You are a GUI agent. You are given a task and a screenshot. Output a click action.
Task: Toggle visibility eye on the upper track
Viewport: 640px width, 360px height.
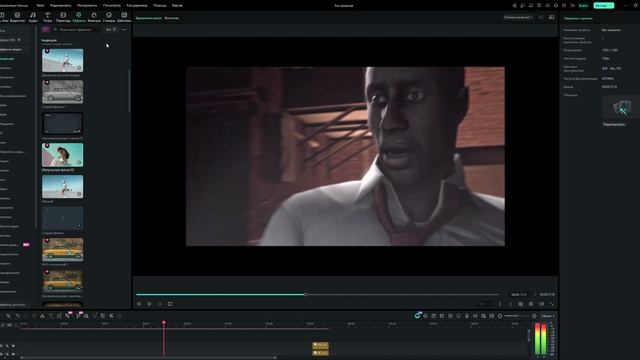tap(13, 346)
